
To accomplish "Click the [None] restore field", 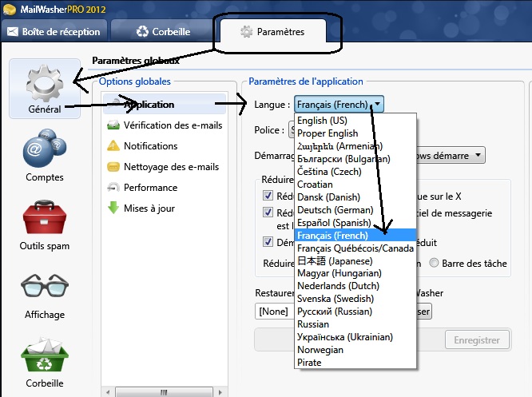I will coord(275,312).
